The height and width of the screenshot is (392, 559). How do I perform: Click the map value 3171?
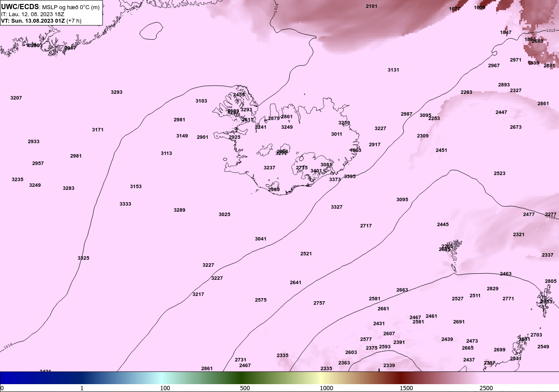click(98, 130)
